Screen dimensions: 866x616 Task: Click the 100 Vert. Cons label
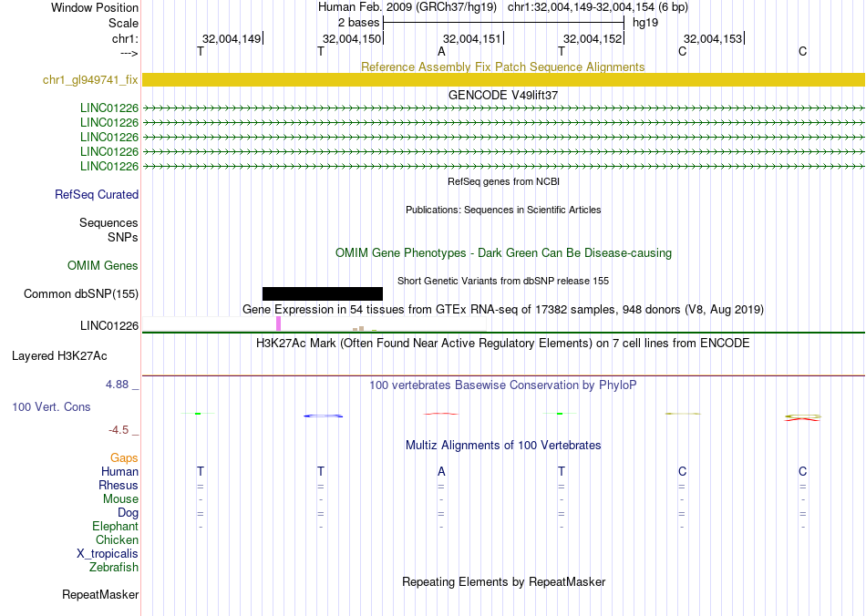click(x=51, y=406)
